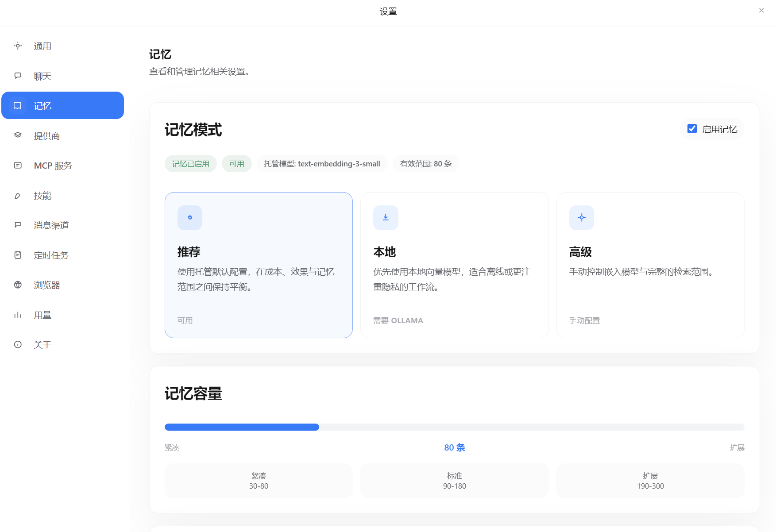Select the 用量 usage chart icon
Viewport: 776px width, 532px height.
pyautogui.click(x=18, y=315)
